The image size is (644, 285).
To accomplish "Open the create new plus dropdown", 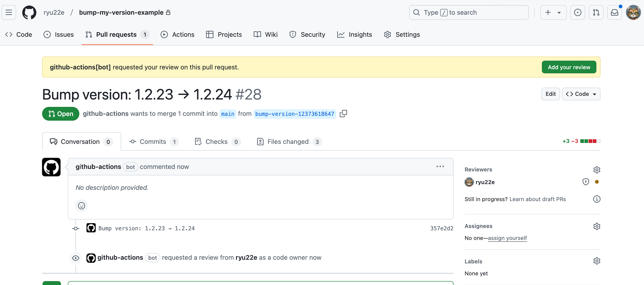I will click(x=553, y=12).
